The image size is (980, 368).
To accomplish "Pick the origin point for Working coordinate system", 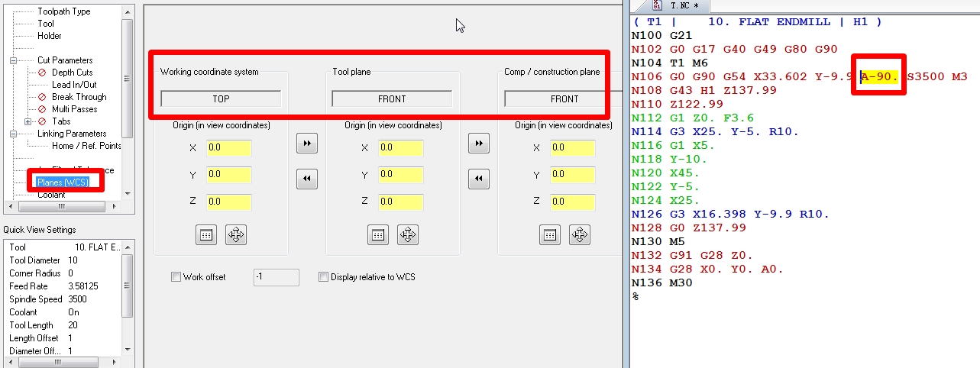I will click(x=236, y=234).
